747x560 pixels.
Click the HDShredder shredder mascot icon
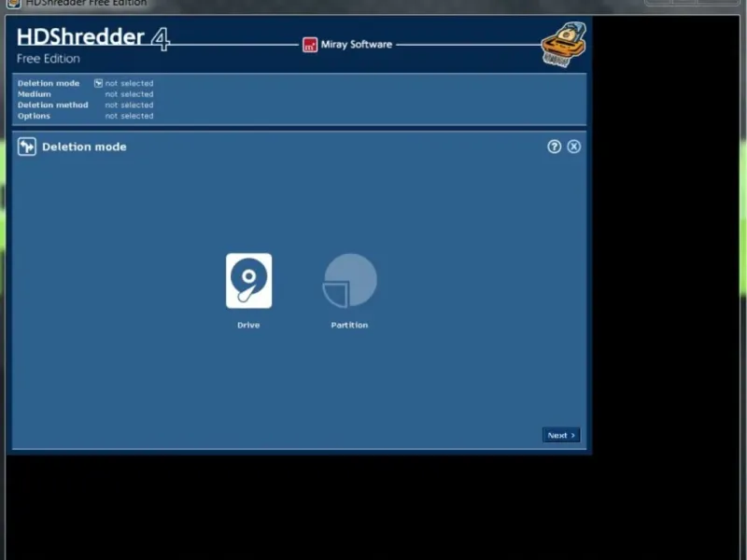pos(564,44)
